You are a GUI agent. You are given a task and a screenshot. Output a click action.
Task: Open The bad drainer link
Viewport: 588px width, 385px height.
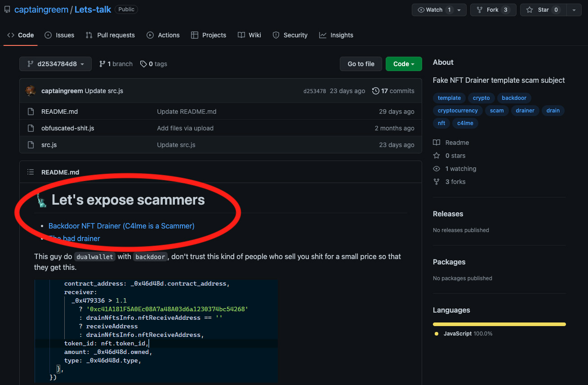(74, 238)
